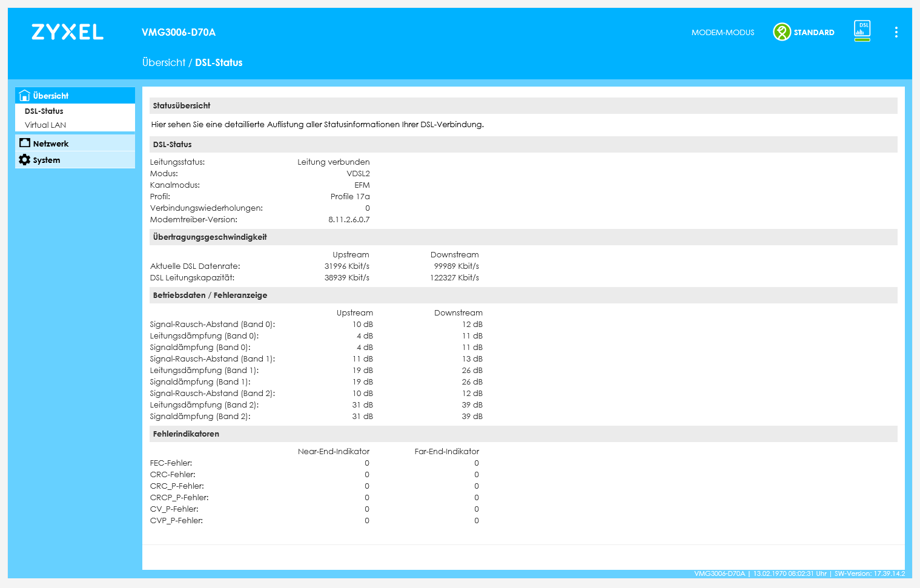Image resolution: width=920 pixels, height=588 pixels.
Task: Click the DSL status indicator icon
Action: pyautogui.click(x=862, y=31)
